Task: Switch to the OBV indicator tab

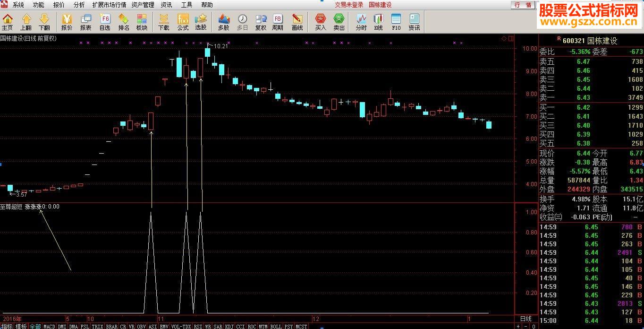Action: coord(142,326)
